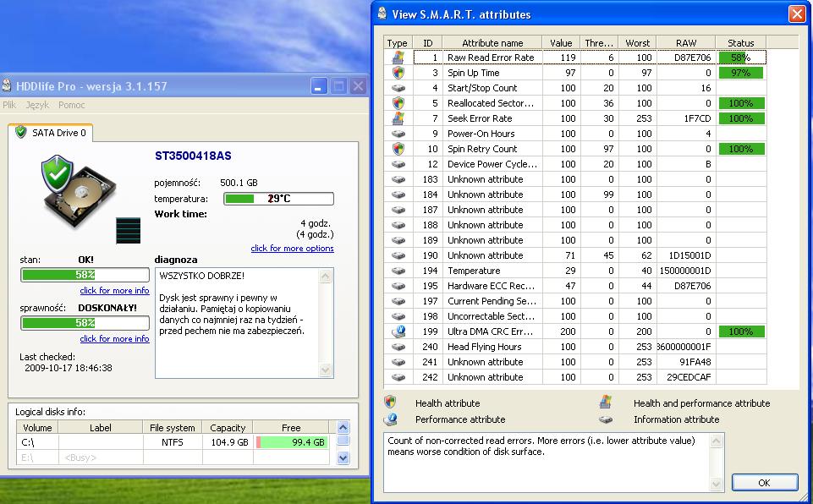Click 'click for more info' link under stan

[114, 290]
